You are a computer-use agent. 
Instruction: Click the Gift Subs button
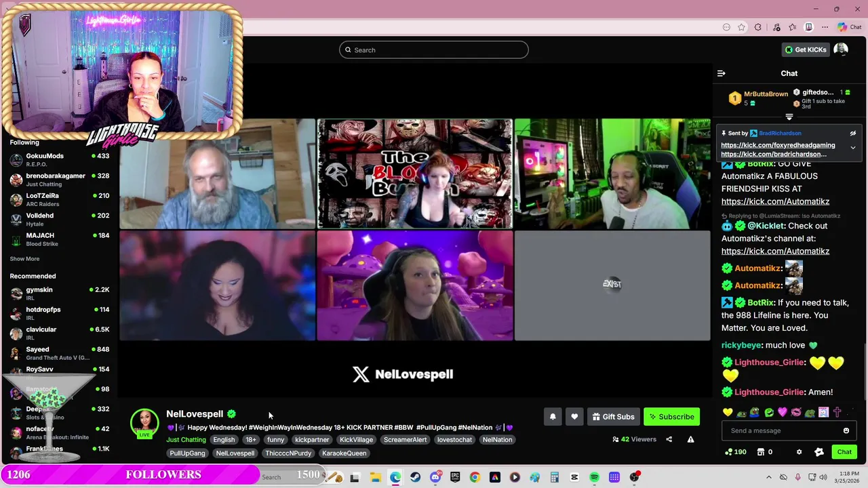613,417
